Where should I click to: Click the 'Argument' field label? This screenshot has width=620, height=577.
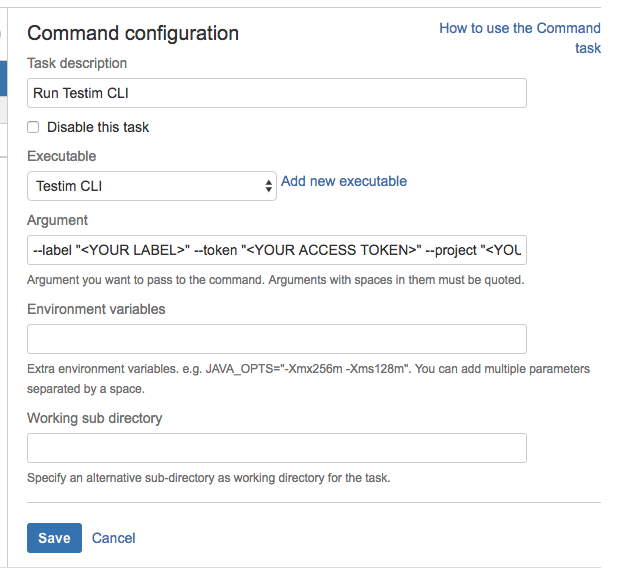(x=58, y=220)
